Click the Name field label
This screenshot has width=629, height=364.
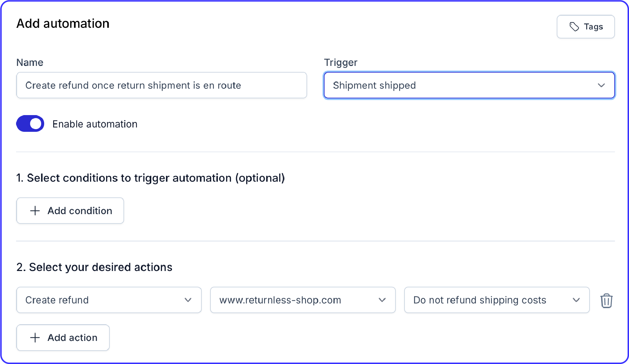click(30, 63)
